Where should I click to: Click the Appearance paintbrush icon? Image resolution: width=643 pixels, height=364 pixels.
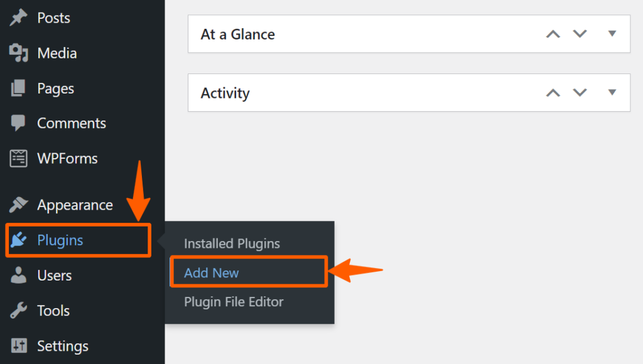click(18, 205)
